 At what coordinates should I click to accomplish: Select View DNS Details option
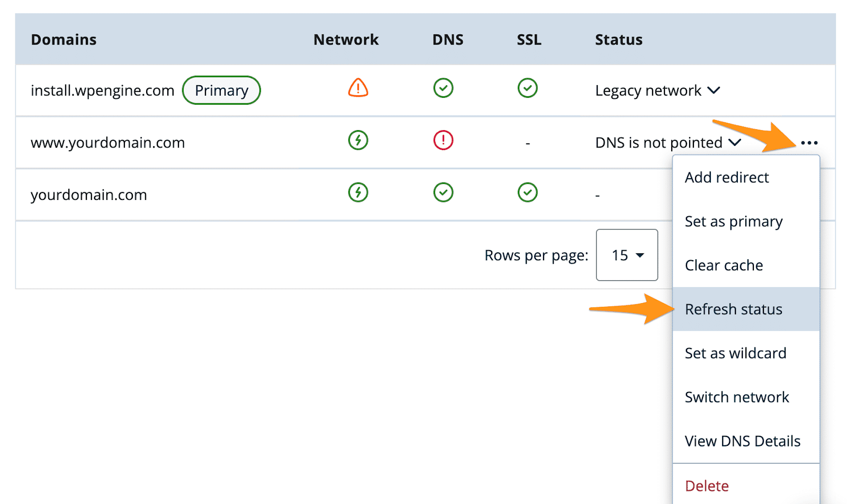point(742,441)
